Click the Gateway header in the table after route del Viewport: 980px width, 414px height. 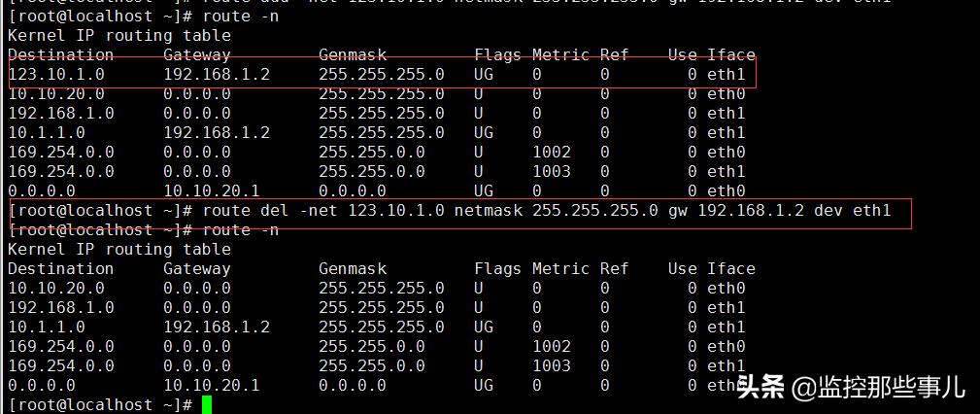pos(197,269)
